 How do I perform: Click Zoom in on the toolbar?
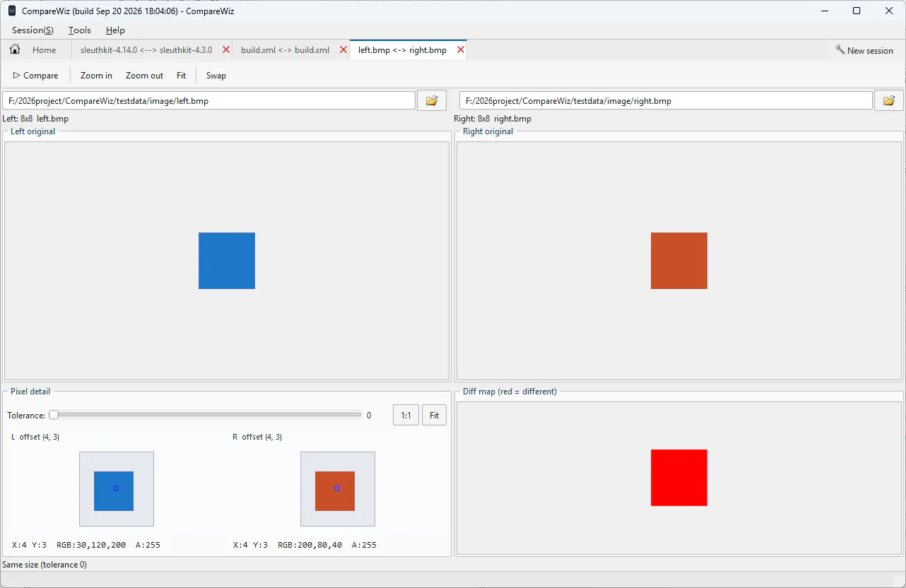coord(96,75)
